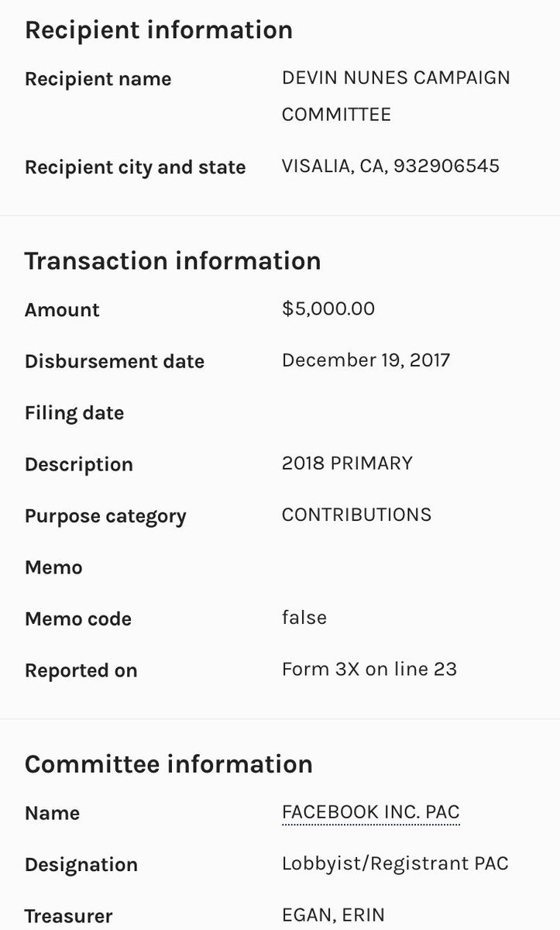Click the 2018 PRIMARY description value
The image size is (560, 930).
pos(347,463)
